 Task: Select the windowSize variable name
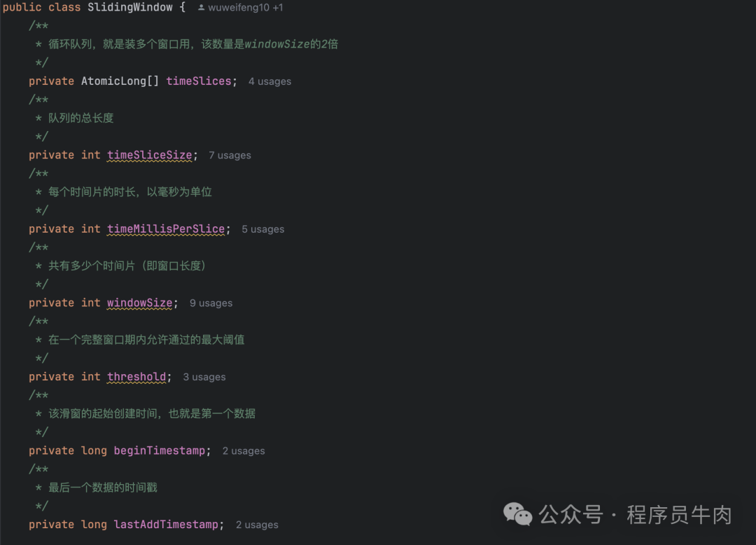pyautogui.click(x=139, y=303)
